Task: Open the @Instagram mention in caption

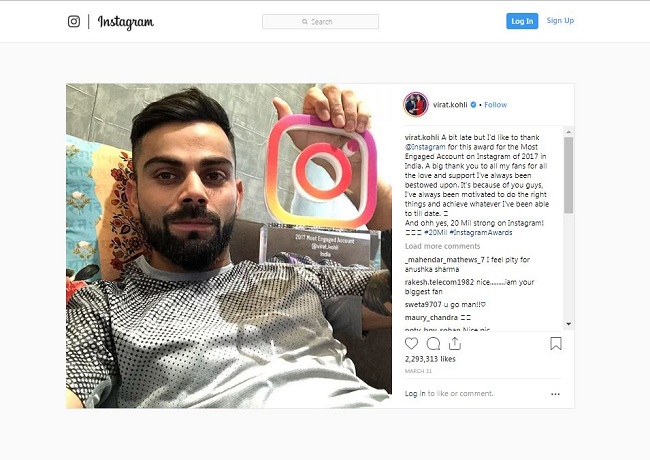Action: (425, 147)
